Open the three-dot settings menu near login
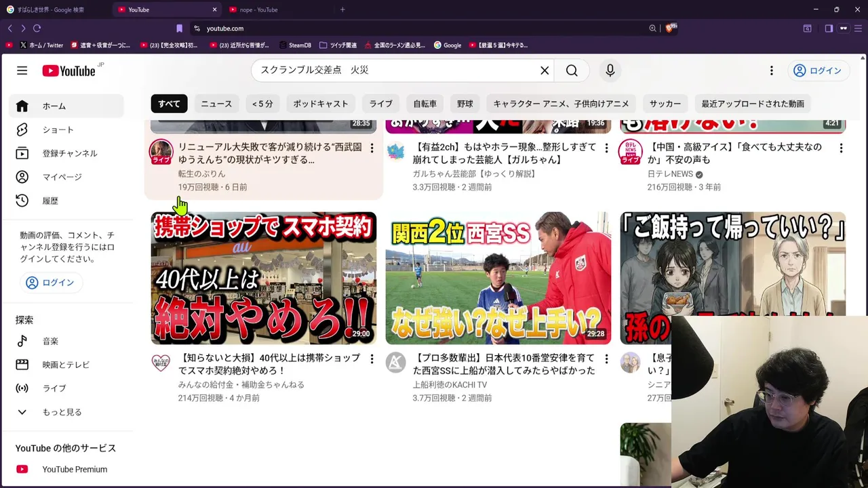The image size is (868, 488). pos(771,70)
